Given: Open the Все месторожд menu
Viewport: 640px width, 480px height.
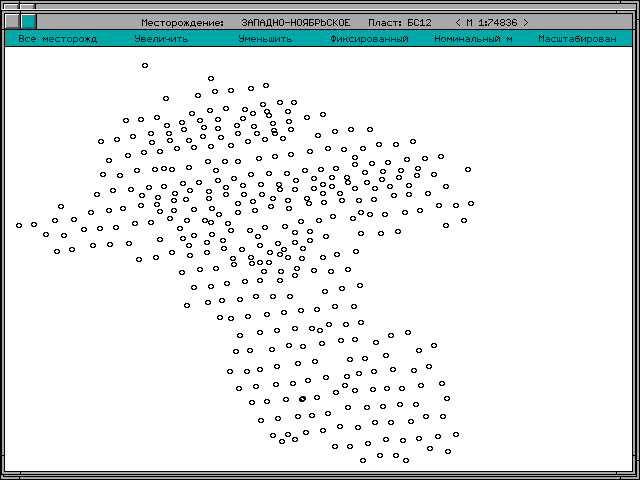Looking at the screenshot, I should tap(57, 39).
